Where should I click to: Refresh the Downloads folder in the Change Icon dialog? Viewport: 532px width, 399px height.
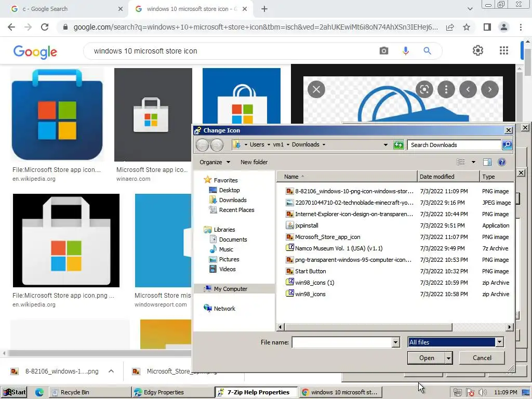398,145
